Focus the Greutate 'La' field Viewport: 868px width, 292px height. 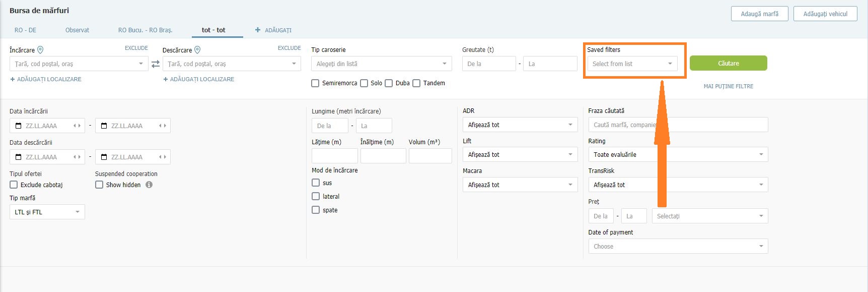(550, 64)
